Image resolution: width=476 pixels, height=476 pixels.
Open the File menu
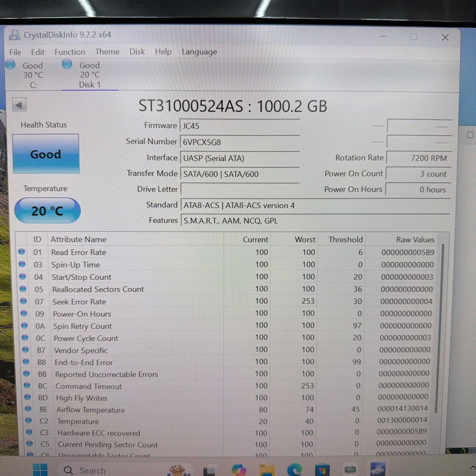tap(15, 52)
